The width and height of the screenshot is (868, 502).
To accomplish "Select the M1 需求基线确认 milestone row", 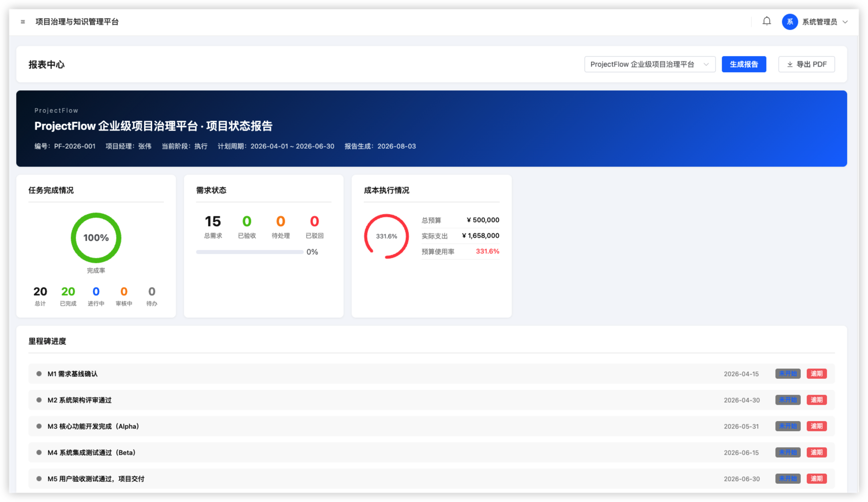I will (431, 374).
